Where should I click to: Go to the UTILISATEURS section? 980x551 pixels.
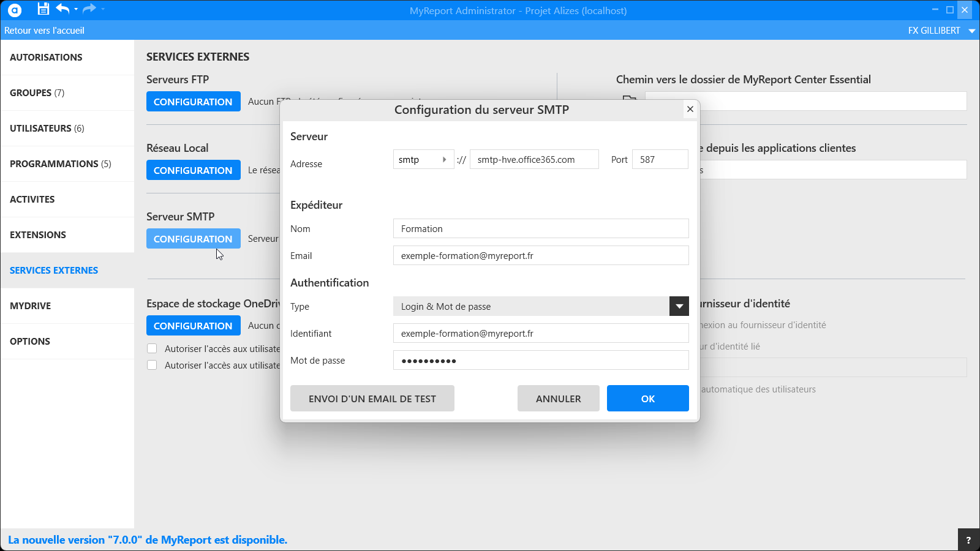pyautogui.click(x=47, y=129)
